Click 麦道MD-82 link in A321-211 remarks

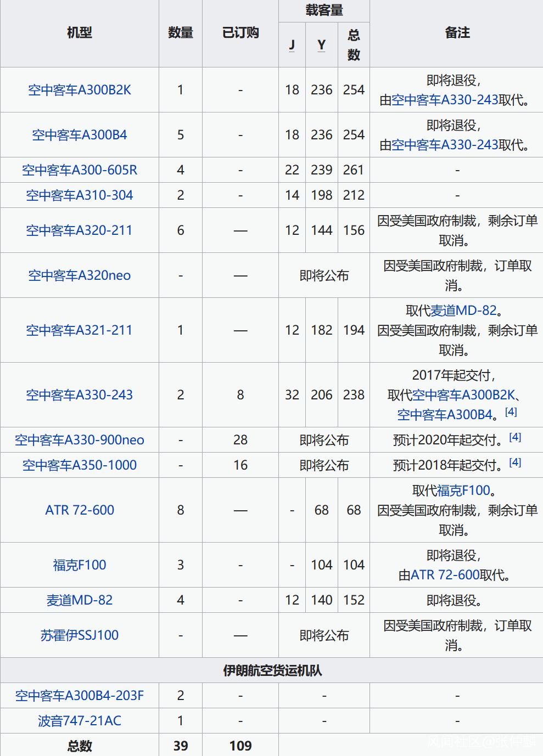pos(463,311)
